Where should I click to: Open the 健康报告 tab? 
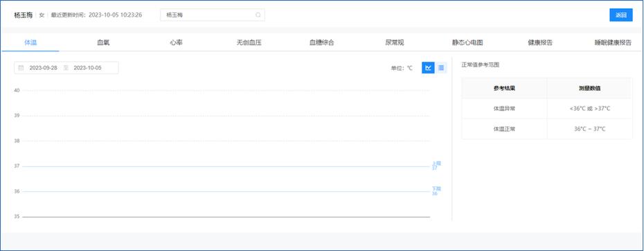pyautogui.click(x=540, y=42)
